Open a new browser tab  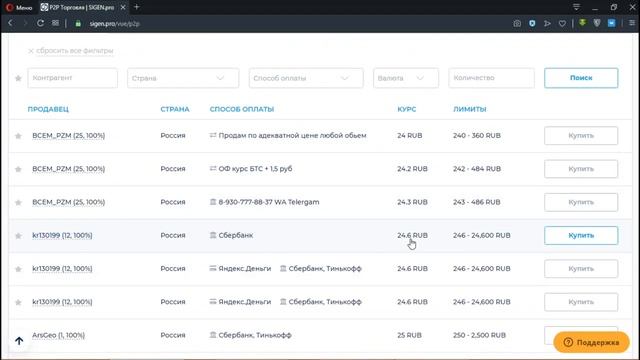(137, 7)
